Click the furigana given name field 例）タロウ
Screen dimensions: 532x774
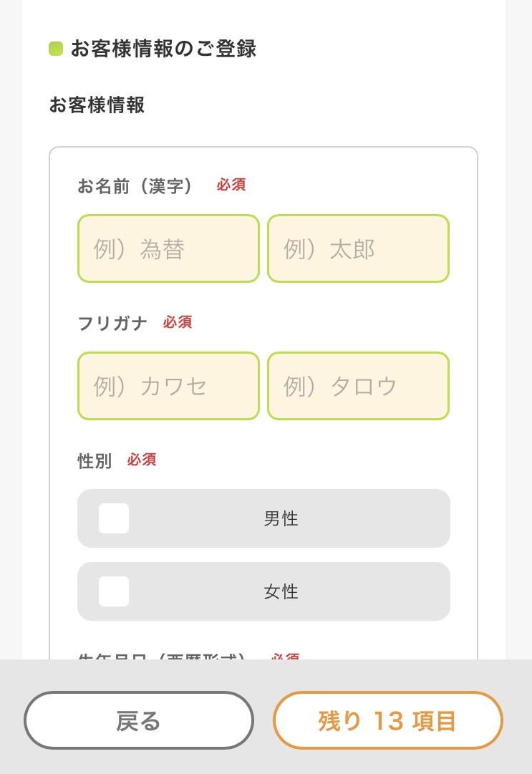(x=358, y=386)
